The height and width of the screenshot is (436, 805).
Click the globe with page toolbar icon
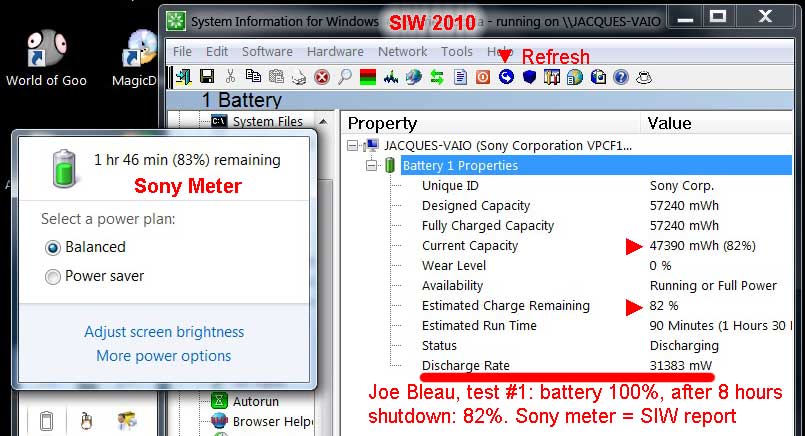click(575, 78)
